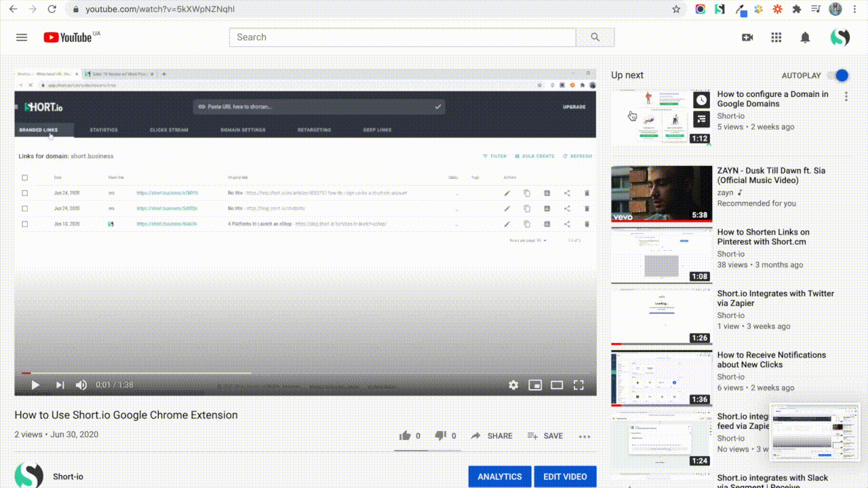Seek along the video progress bar
This screenshot has height=488, width=868.
[x=305, y=373]
